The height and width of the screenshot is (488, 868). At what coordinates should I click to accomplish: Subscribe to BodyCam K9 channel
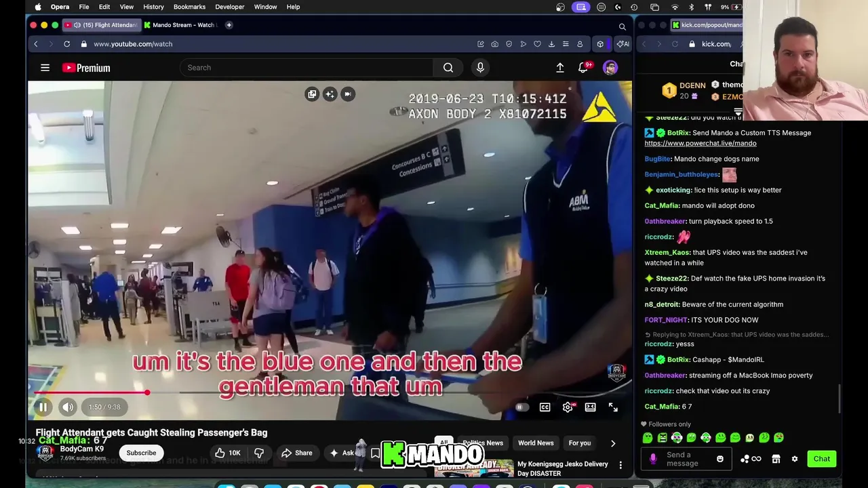(141, 453)
